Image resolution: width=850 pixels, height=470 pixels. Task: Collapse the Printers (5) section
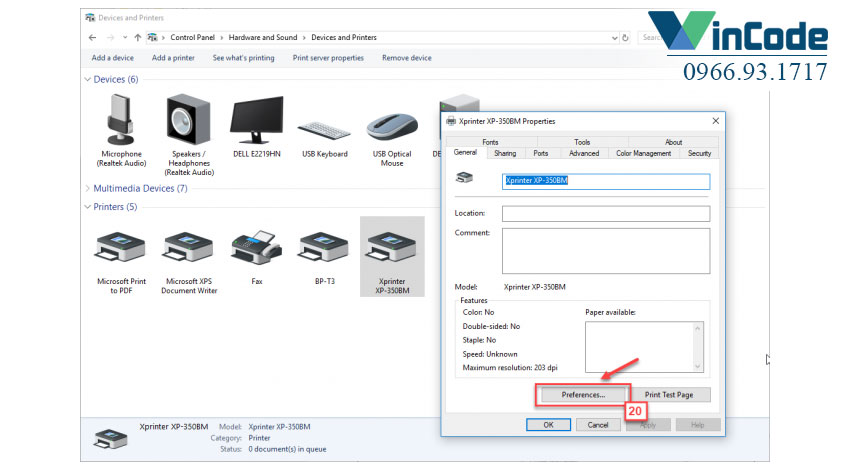[x=88, y=207]
